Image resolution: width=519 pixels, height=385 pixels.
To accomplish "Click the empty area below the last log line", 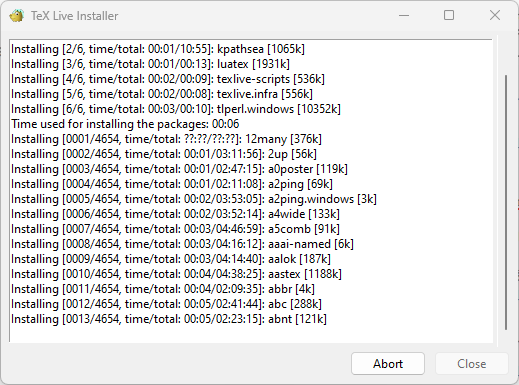I will coord(251,334).
